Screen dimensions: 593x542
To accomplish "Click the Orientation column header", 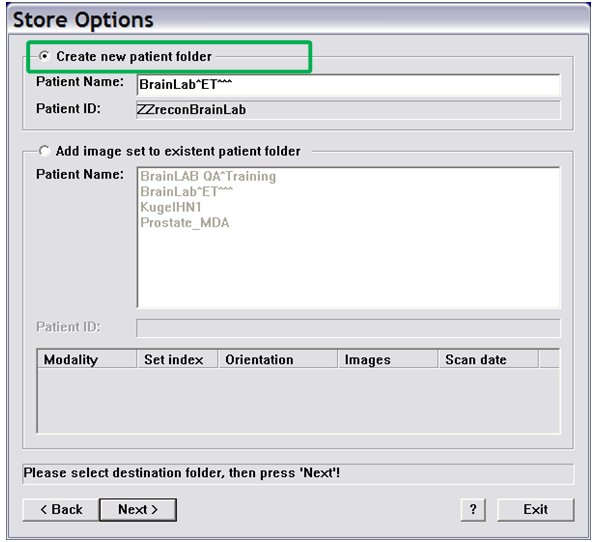I will [x=278, y=359].
